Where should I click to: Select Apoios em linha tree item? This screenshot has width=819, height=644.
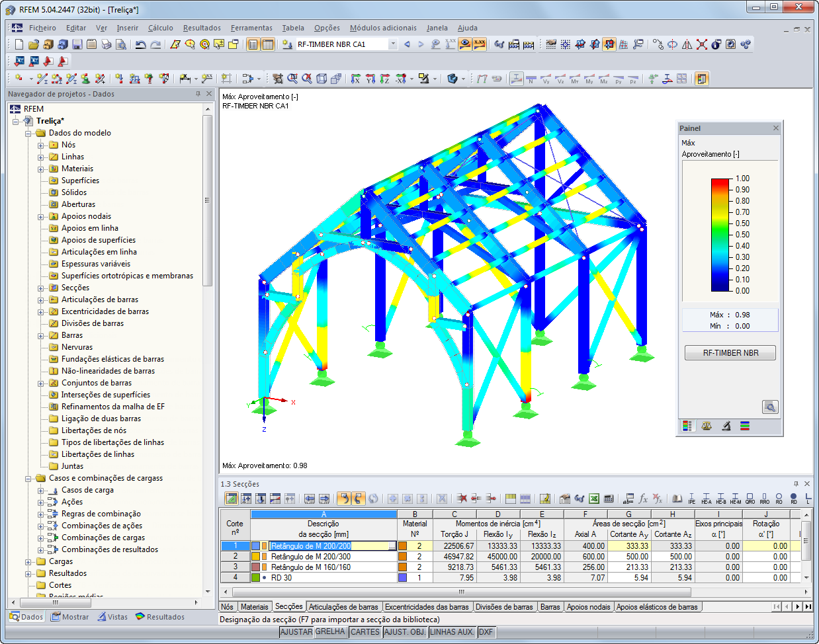tap(90, 228)
